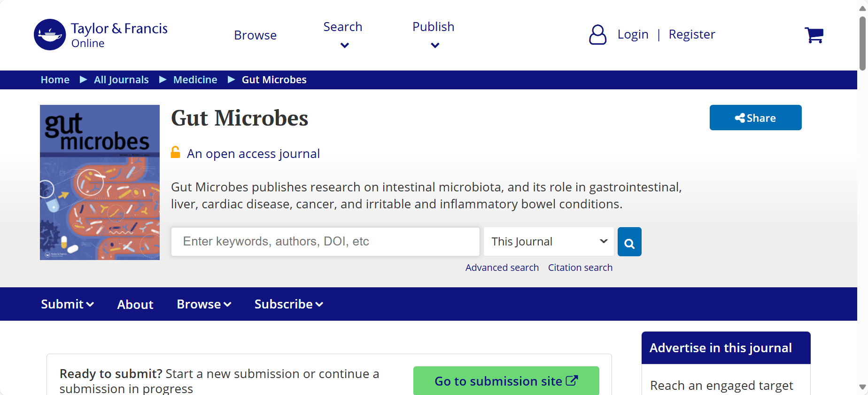Open the This Journal scope dropdown
The width and height of the screenshot is (868, 395).
[x=549, y=242]
